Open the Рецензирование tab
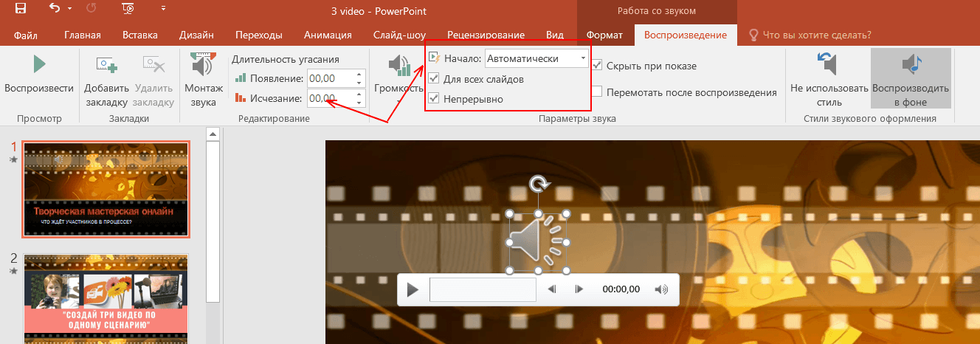980x344 pixels. 486,35
